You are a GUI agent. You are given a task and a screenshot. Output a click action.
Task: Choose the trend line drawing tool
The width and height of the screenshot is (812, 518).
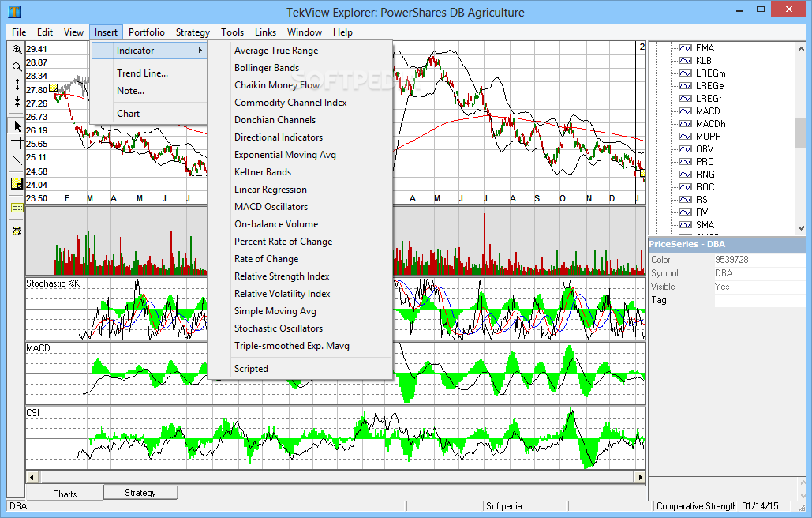point(17,160)
